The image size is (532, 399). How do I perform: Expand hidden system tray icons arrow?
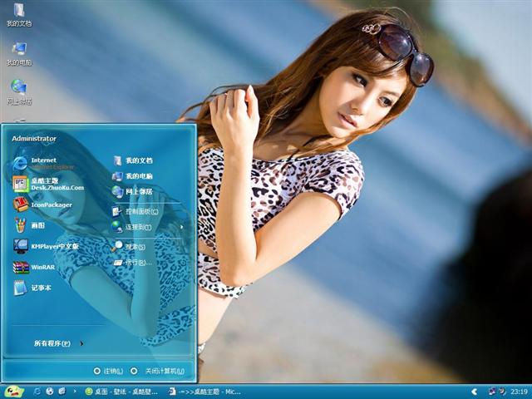[x=475, y=392]
